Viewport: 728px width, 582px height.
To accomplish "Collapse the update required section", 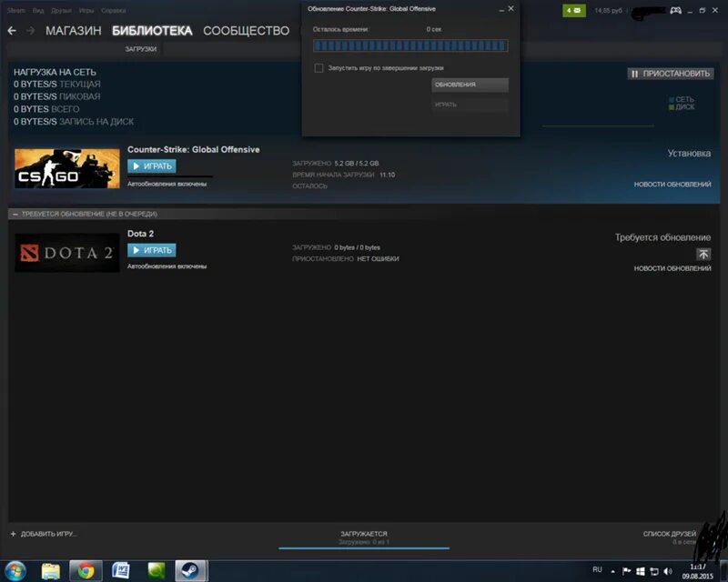I will tap(15, 214).
